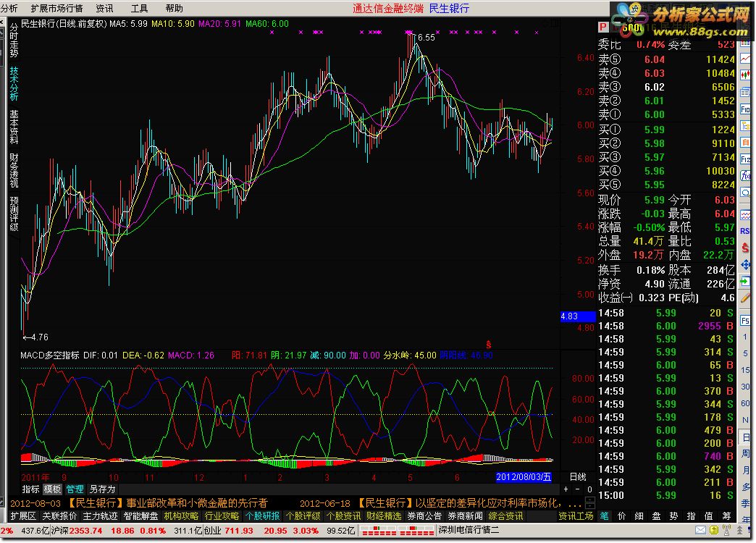Click the blue four-arrow move icon
This screenshot has height=543, width=756.
(745, 264)
